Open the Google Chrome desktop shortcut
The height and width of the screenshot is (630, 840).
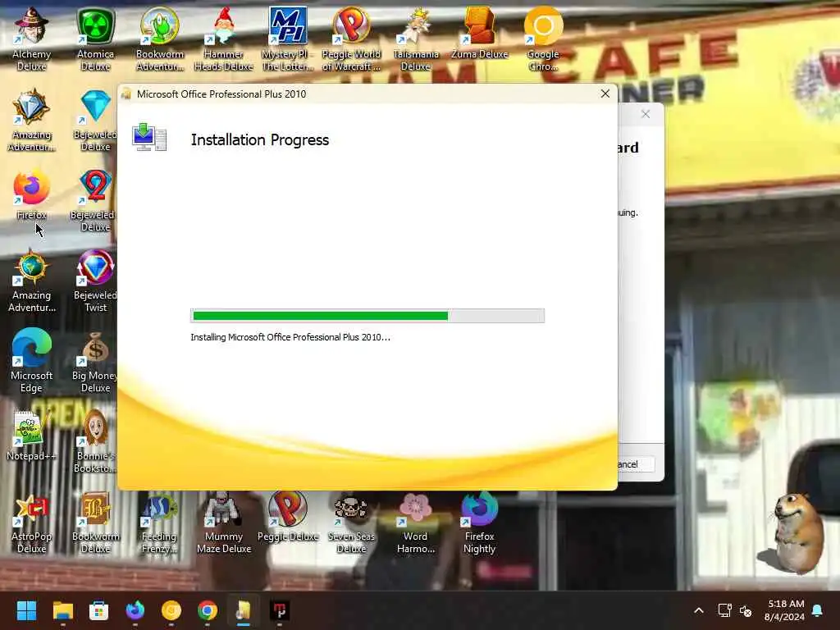click(543, 39)
